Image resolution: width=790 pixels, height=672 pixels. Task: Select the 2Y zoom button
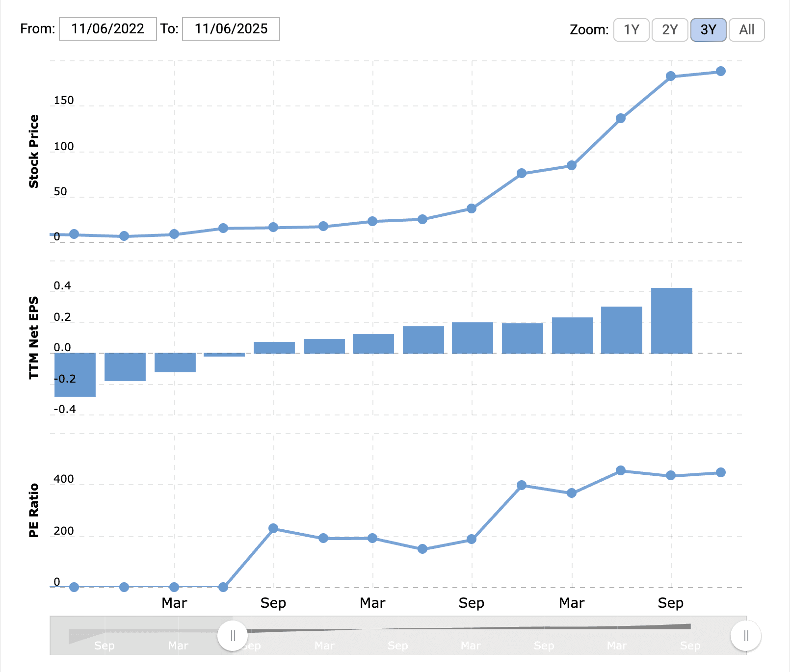tap(670, 30)
